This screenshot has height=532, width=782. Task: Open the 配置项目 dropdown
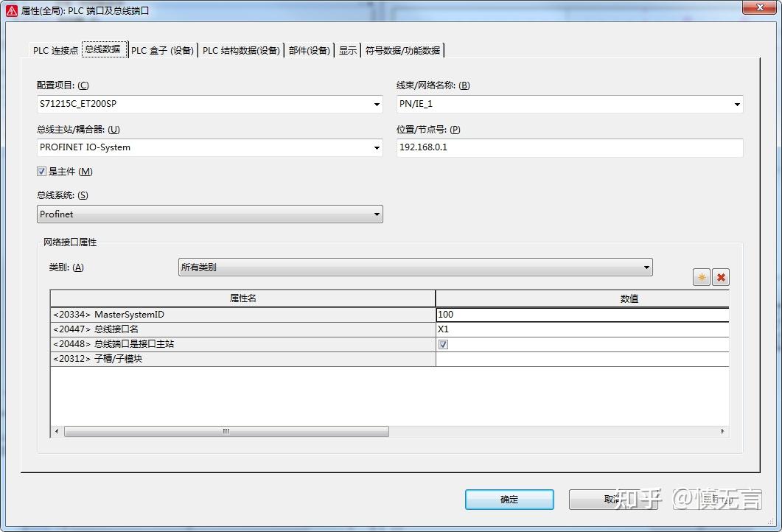point(377,104)
